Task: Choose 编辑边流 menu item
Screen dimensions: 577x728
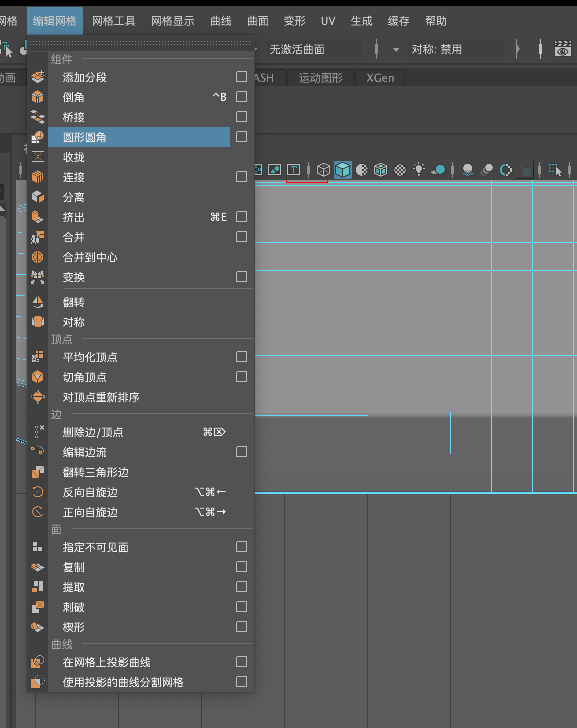Action: [139, 452]
